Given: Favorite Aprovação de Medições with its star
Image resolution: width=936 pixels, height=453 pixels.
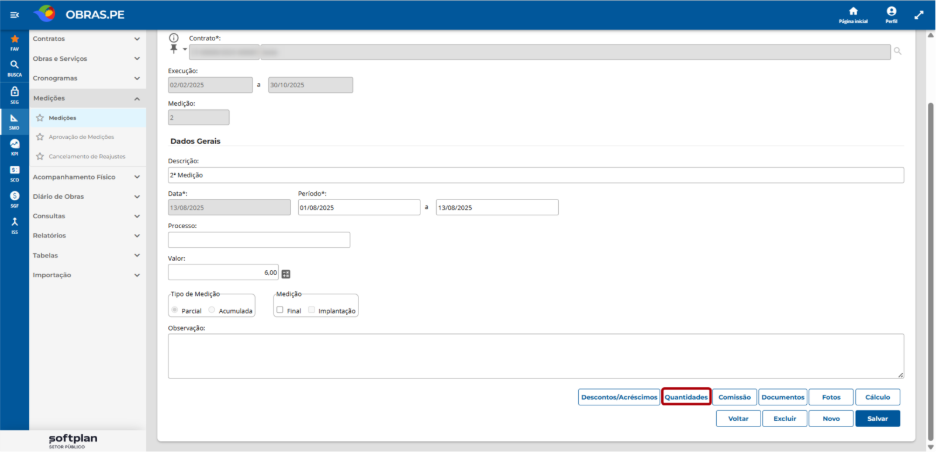Looking at the screenshot, I should coord(40,137).
